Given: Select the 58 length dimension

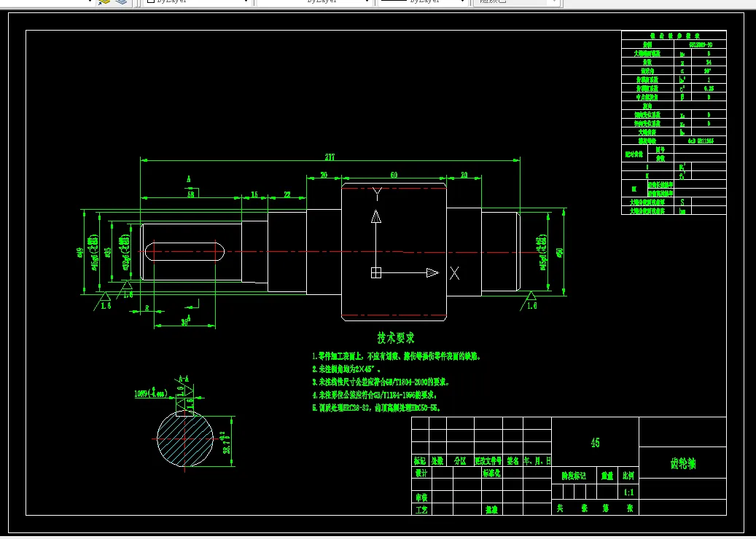Looking at the screenshot, I should [190, 194].
